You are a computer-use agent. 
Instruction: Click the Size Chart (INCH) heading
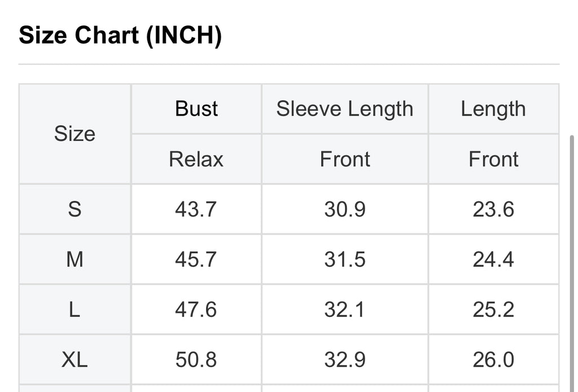[x=120, y=36]
